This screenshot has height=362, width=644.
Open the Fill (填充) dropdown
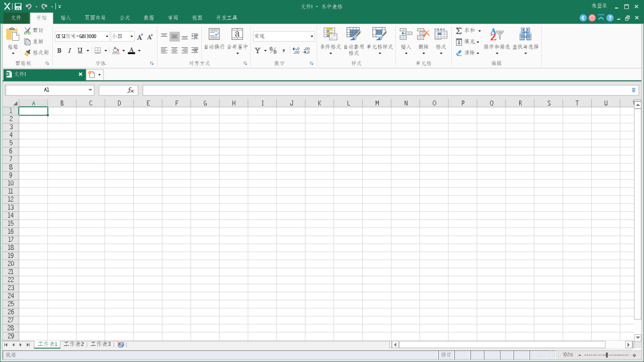pos(478,42)
